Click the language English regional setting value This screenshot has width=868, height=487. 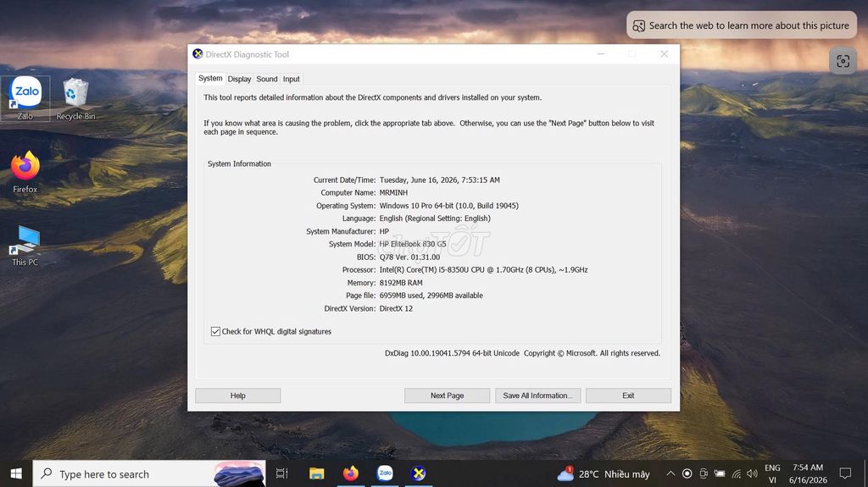point(435,219)
